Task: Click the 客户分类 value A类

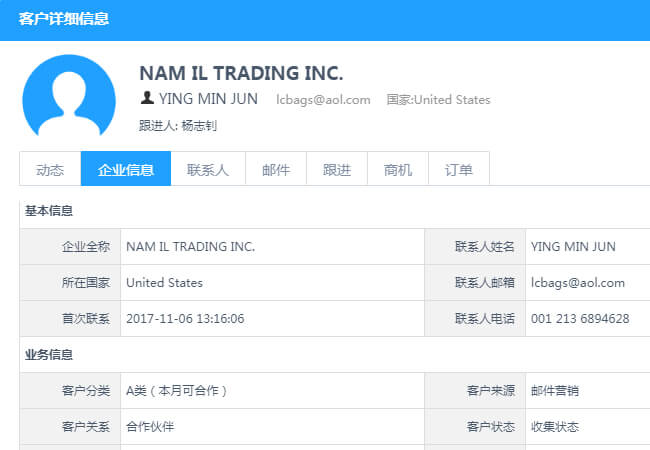Action: click(x=177, y=391)
